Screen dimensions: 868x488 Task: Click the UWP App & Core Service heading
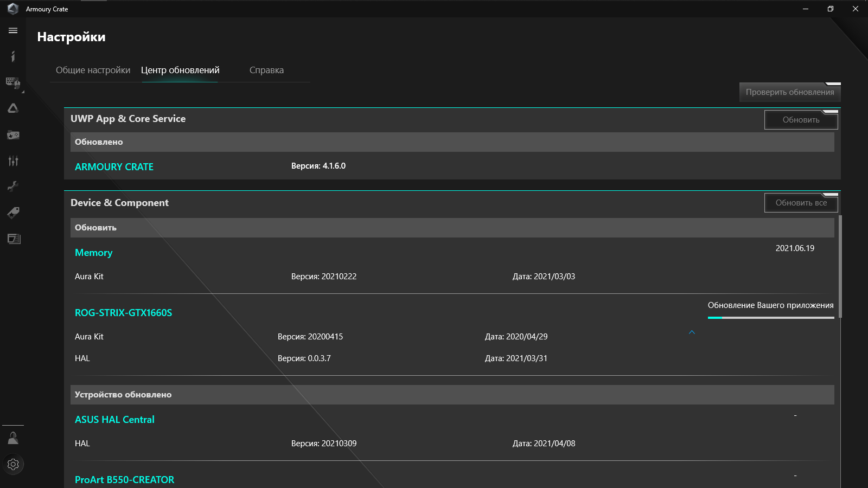[128, 119]
